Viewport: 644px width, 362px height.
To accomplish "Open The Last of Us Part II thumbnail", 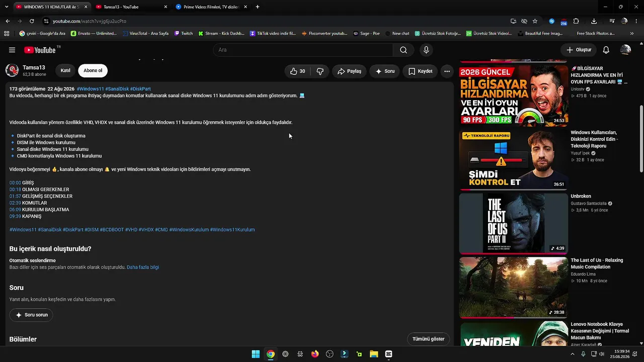I will click(514, 223).
